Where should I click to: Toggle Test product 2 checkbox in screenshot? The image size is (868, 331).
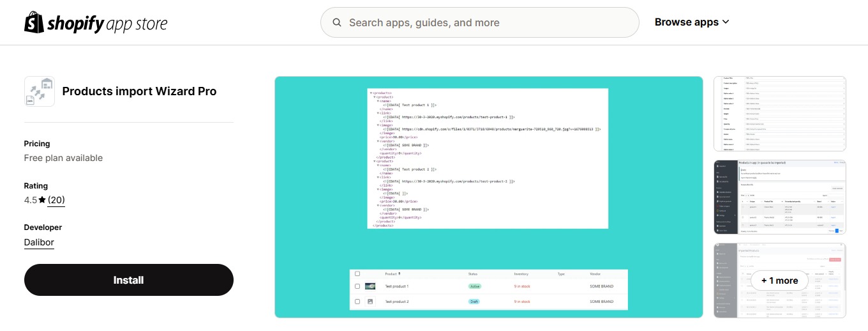tap(357, 301)
